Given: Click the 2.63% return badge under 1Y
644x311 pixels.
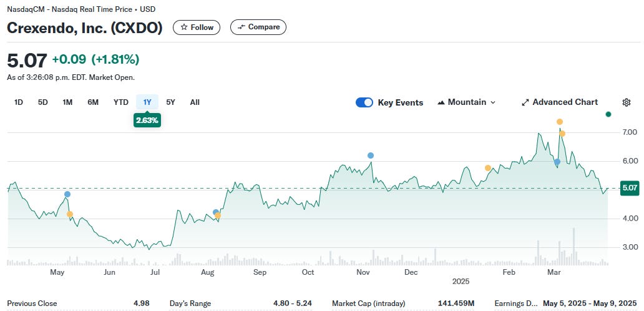Looking at the screenshot, I should (147, 121).
